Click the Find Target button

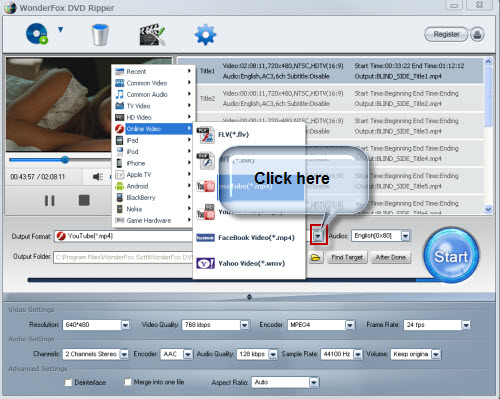pos(347,257)
